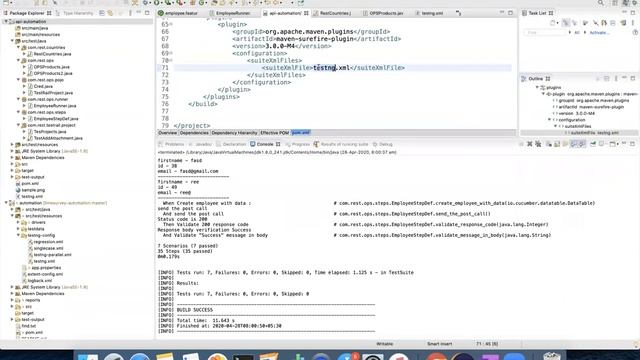Toggle Link with Editor in Package Explorer
Screen dimensions: 640x360
(x=110, y=13)
